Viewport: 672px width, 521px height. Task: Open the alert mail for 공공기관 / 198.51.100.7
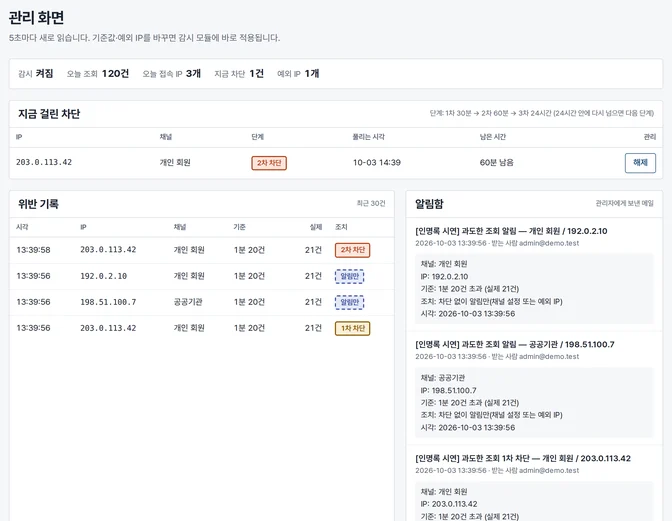(515, 344)
